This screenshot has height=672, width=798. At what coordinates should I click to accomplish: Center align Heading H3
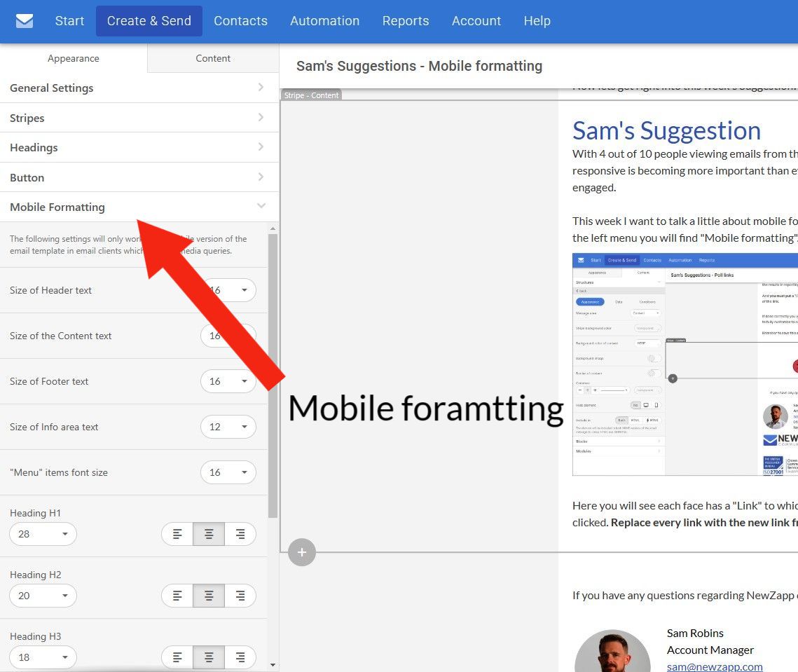[209, 657]
